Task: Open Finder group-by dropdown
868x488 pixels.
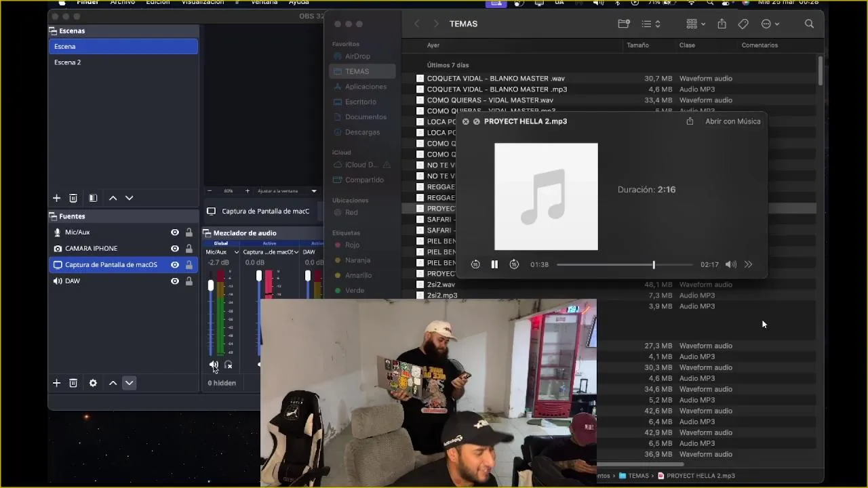Action: [696, 24]
